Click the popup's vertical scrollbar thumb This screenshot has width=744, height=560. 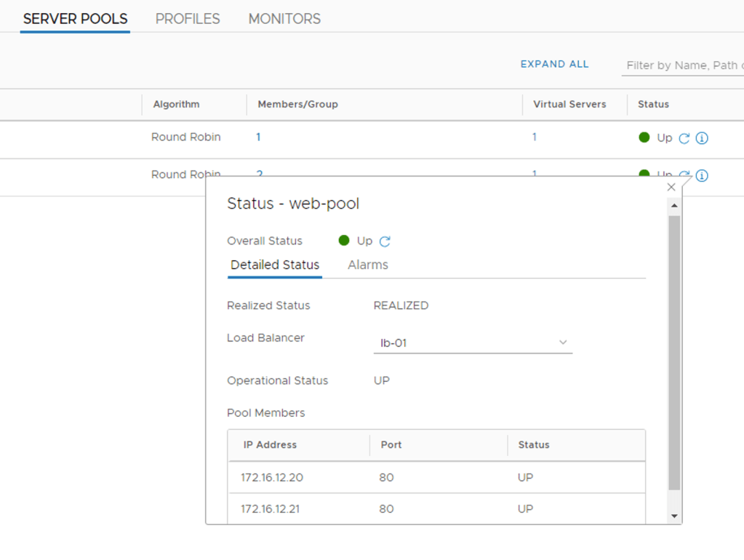tap(674, 349)
